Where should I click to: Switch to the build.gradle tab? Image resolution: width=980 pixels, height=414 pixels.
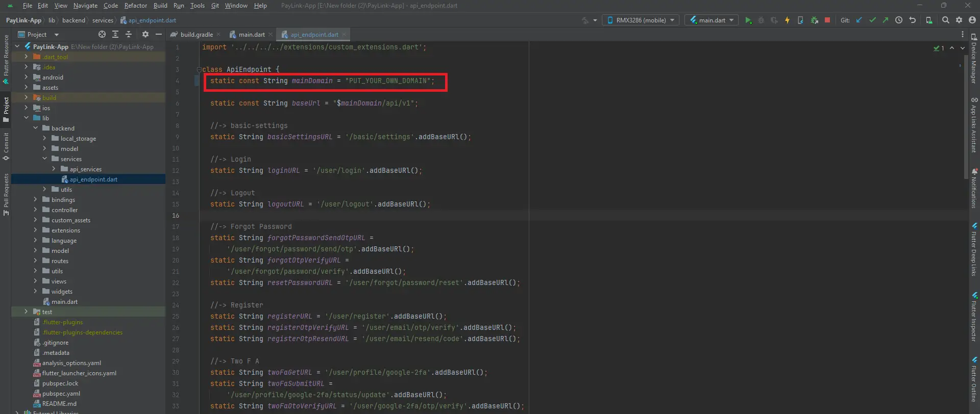pyautogui.click(x=197, y=35)
